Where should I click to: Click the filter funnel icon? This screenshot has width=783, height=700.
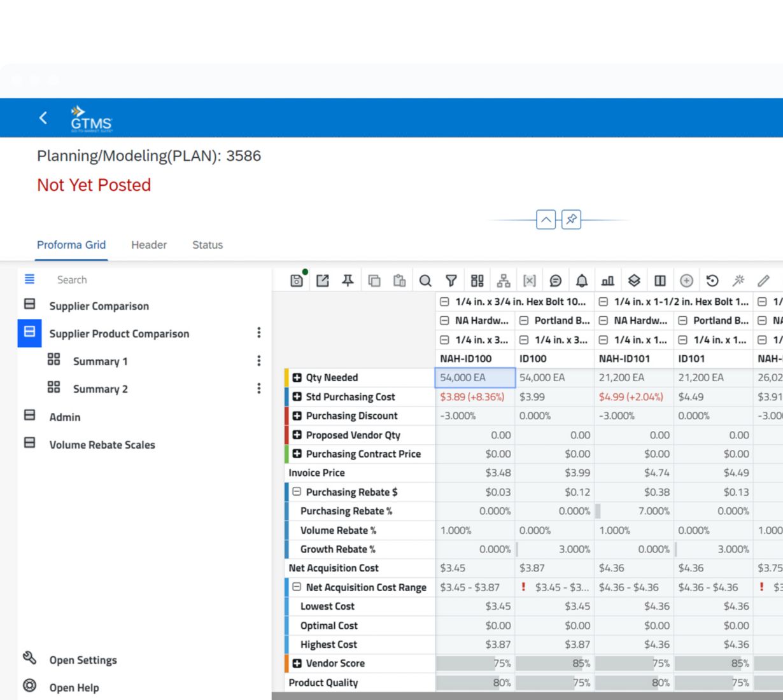pos(451,281)
